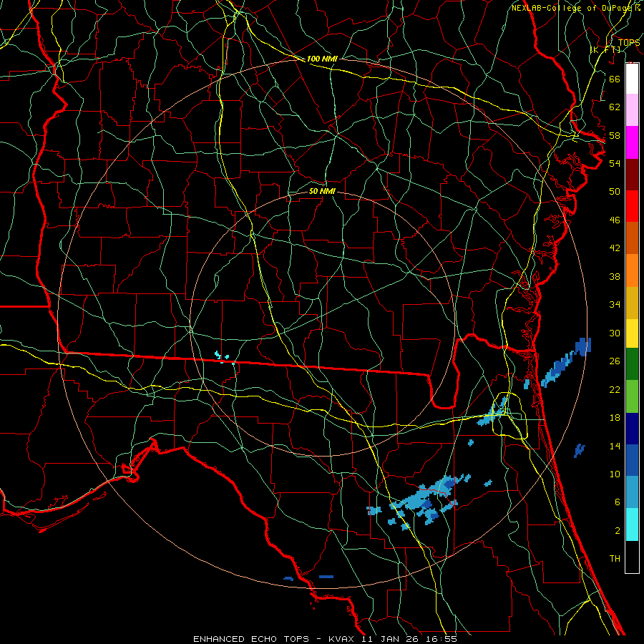This screenshot has width=644, height=644.
Task: Click the black TH legend band
Action: point(632,557)
